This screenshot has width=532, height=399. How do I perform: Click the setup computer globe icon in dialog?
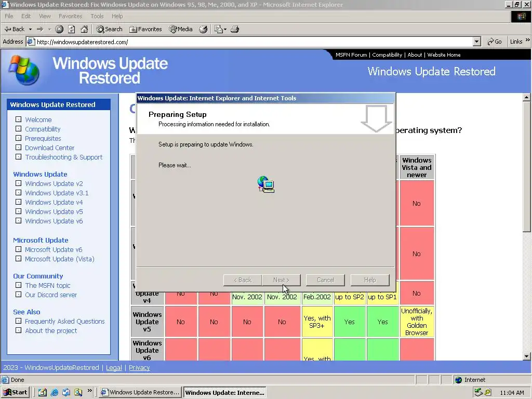pos(266,184)
